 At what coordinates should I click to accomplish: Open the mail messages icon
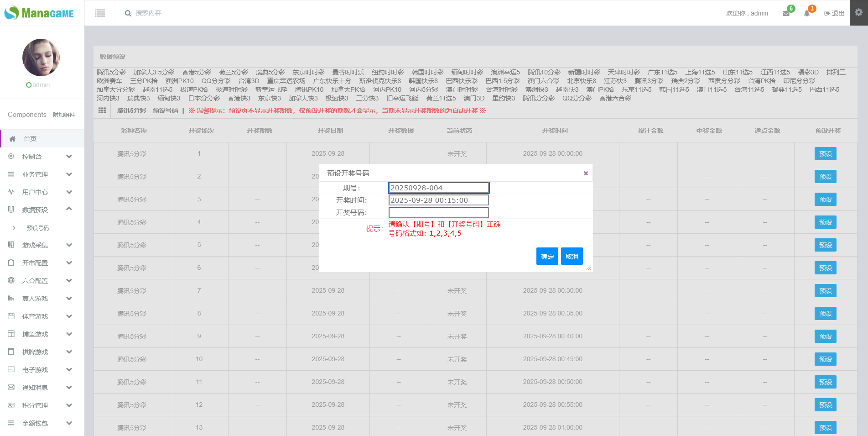(x=786, y=13)
